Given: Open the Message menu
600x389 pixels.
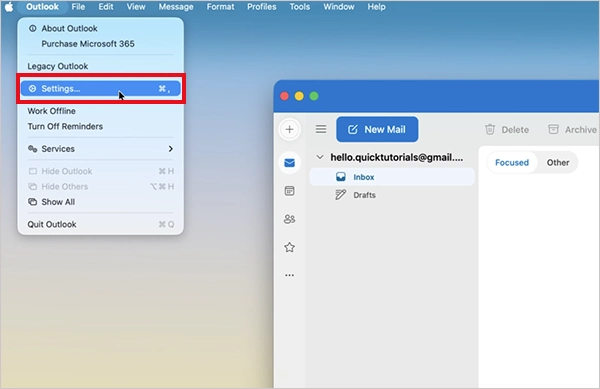Looking at the screenshot, I should 176,7.
